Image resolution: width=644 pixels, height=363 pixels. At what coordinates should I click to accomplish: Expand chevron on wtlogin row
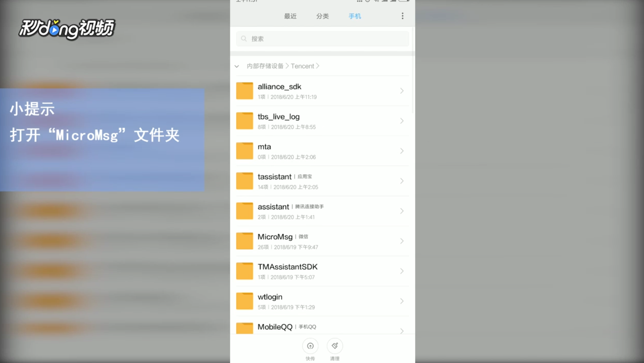tap(402, 301)
